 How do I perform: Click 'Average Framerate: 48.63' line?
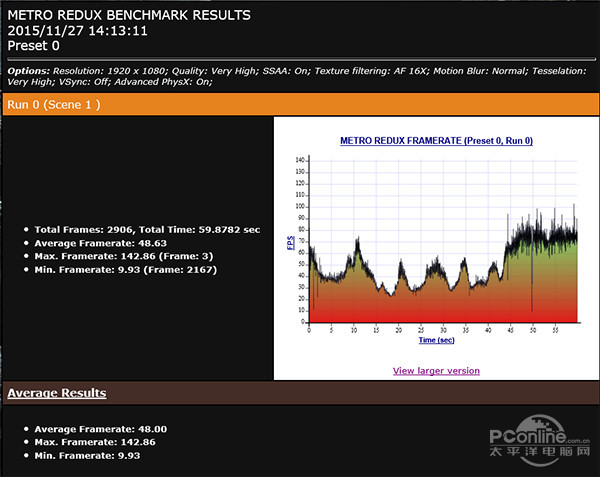101,243
